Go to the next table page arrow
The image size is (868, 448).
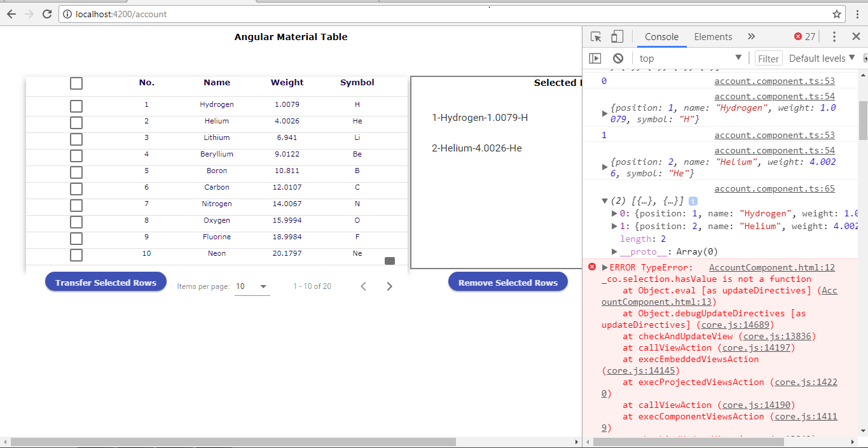[390, 286]
